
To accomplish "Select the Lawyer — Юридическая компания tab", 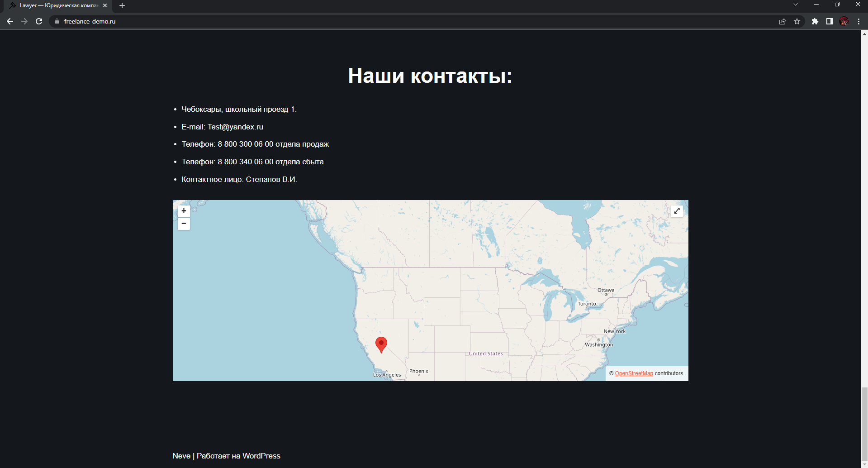I will (58, 5).
